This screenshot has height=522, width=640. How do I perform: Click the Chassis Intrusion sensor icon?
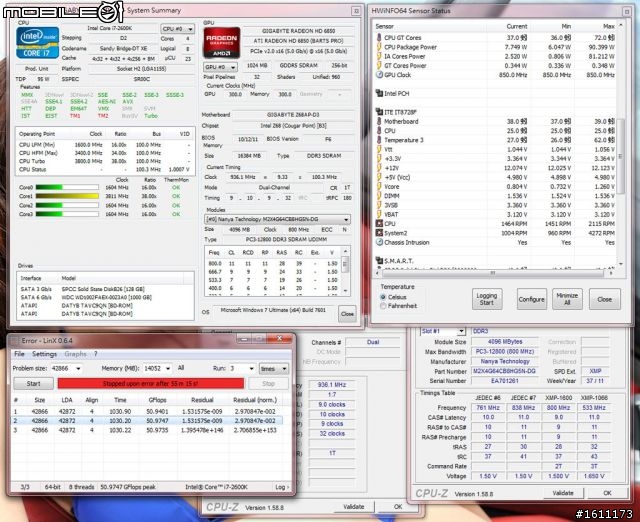coord(379,242)
